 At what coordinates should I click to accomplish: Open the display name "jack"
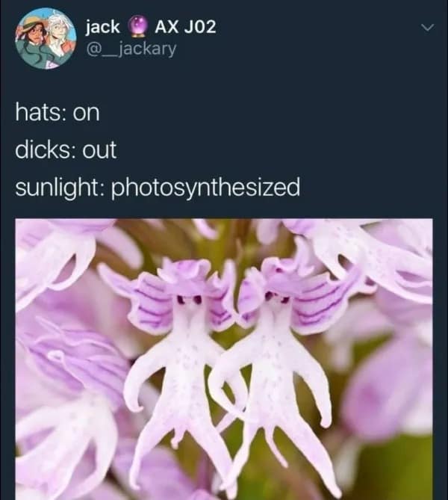(102, 27)
